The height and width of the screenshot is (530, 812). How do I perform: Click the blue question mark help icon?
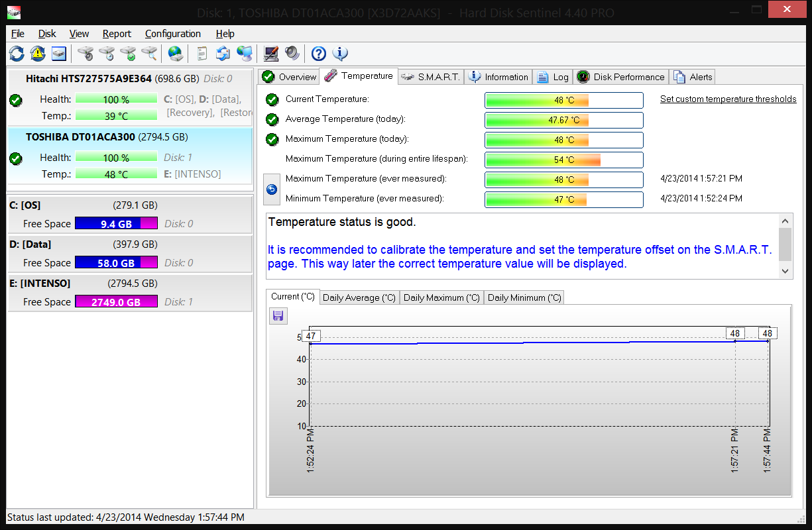tap(319, 54)
